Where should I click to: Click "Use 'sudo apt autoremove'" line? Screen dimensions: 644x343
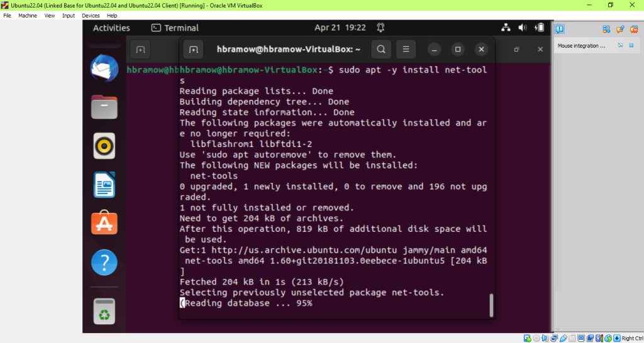(288, 155)
